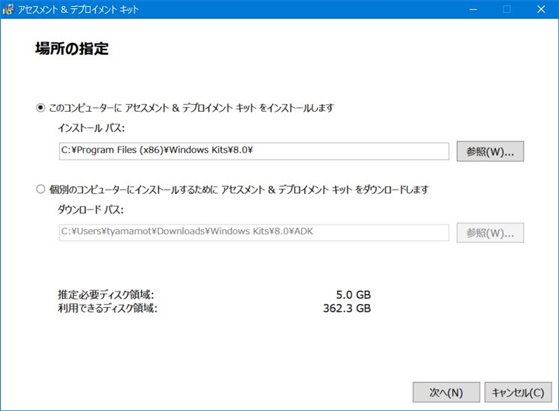Click the 利用できるディスク領域 label
This screenshot has height=411, width=559.
107,308
